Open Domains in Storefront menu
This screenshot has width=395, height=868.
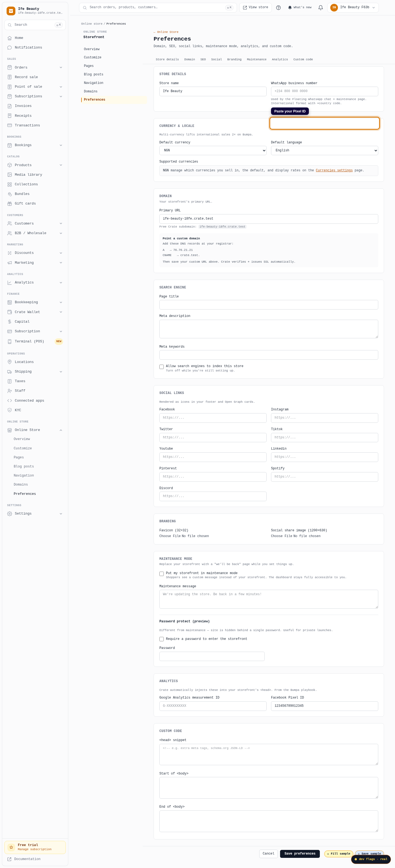tap(91, 91)
